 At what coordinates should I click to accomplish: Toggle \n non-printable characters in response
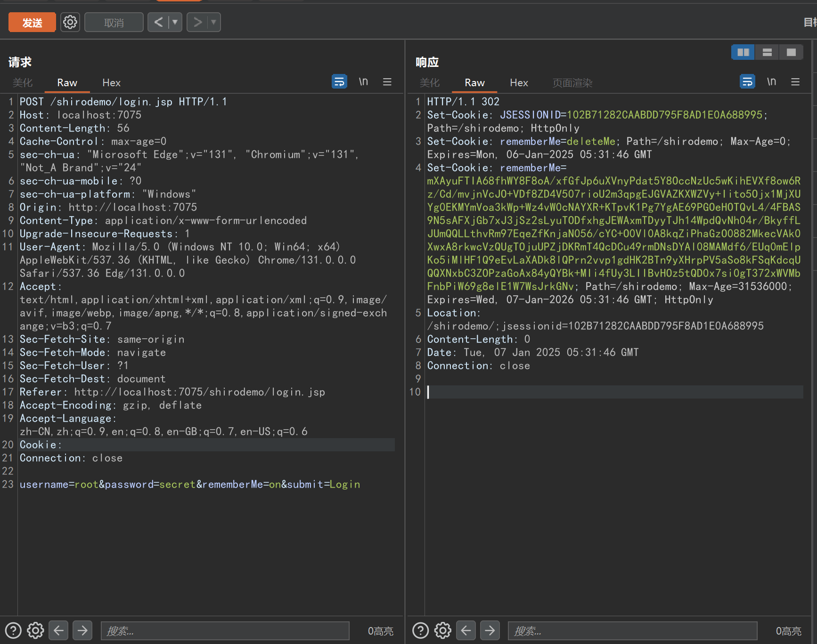pos(771,82)
